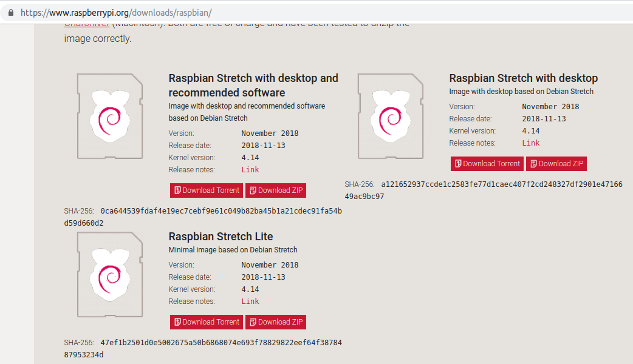Download Torrent for desktop and recommended software
The image size is (633, 364).
tap(207, 190)
